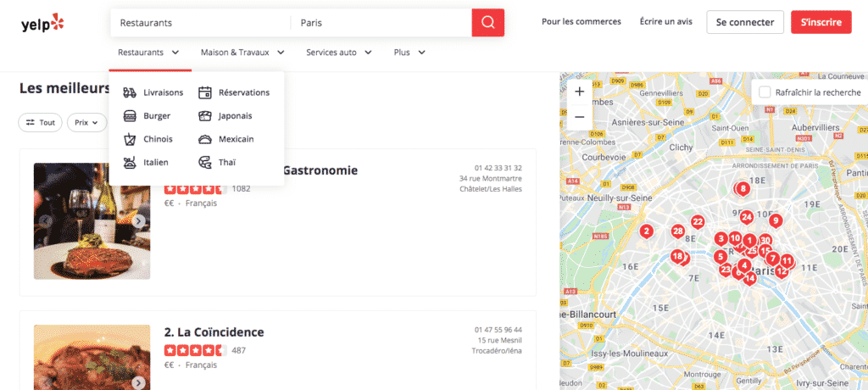Click map pin number 12
The image size is (868, 390).
click(x=782, y=271)
